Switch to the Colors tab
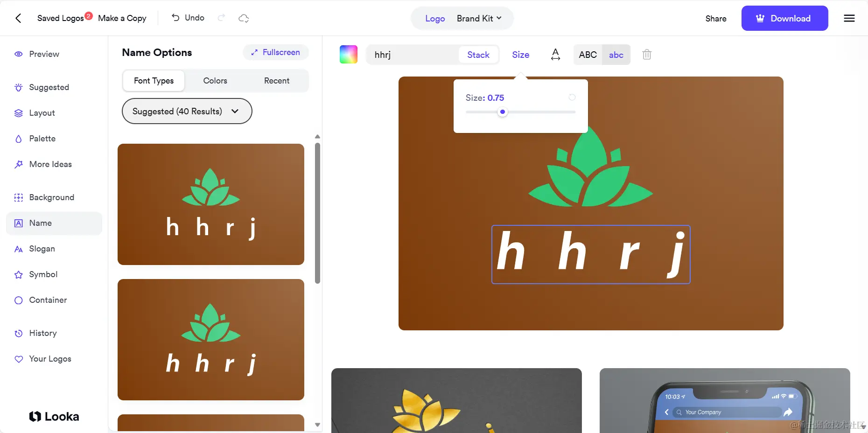The image size is (868, 433). point(215,81)
